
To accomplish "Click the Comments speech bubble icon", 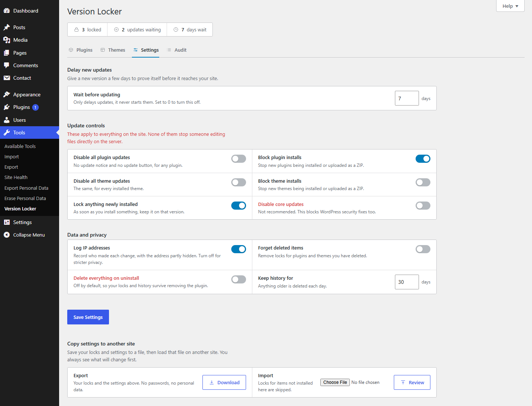I will click(x=7, y=65).
